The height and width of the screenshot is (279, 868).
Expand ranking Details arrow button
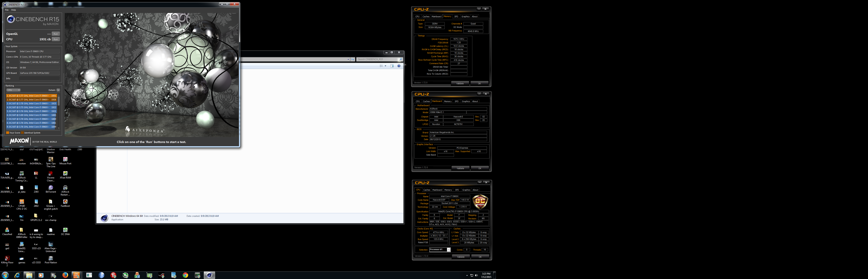tap(58, 90)
